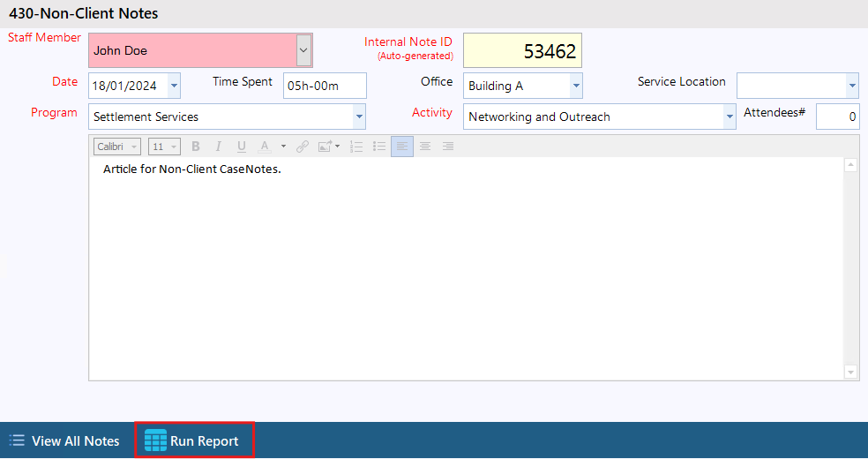Center align the note text

[425, 147]
